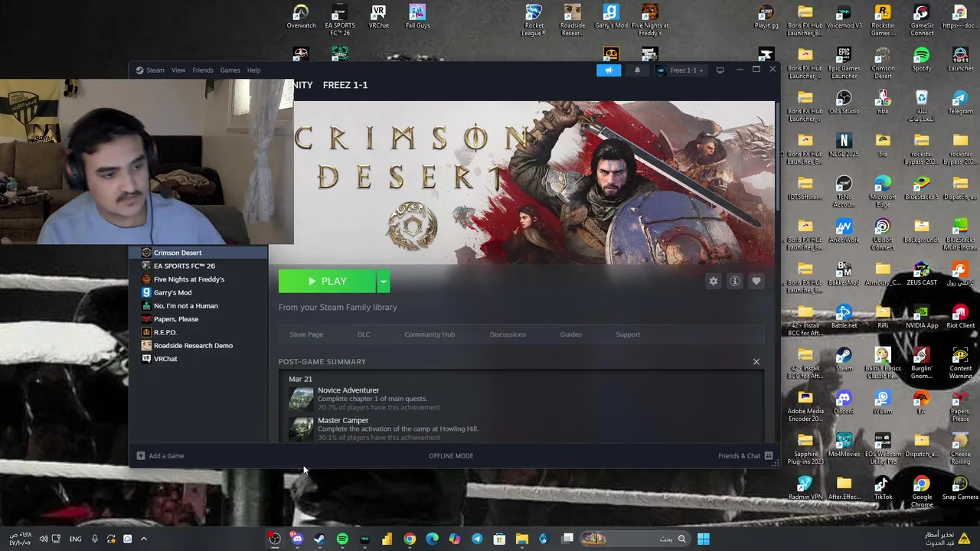Select Garry's Mod in library list
Screen dimensions: 980x551
coord(198,292)
